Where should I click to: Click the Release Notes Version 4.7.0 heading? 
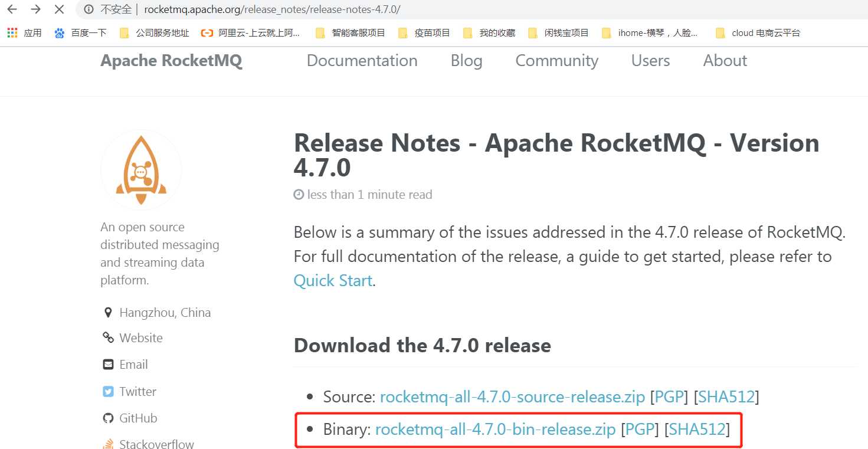556,155
